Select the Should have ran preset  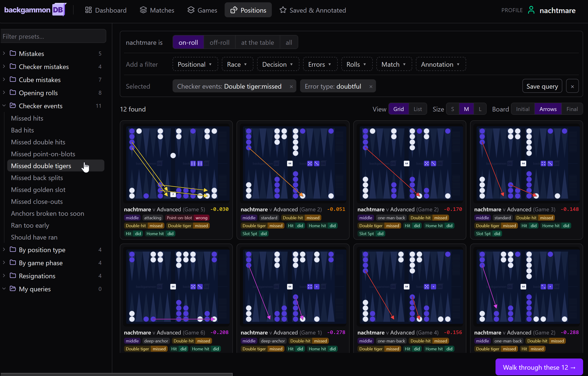(56, 237)
